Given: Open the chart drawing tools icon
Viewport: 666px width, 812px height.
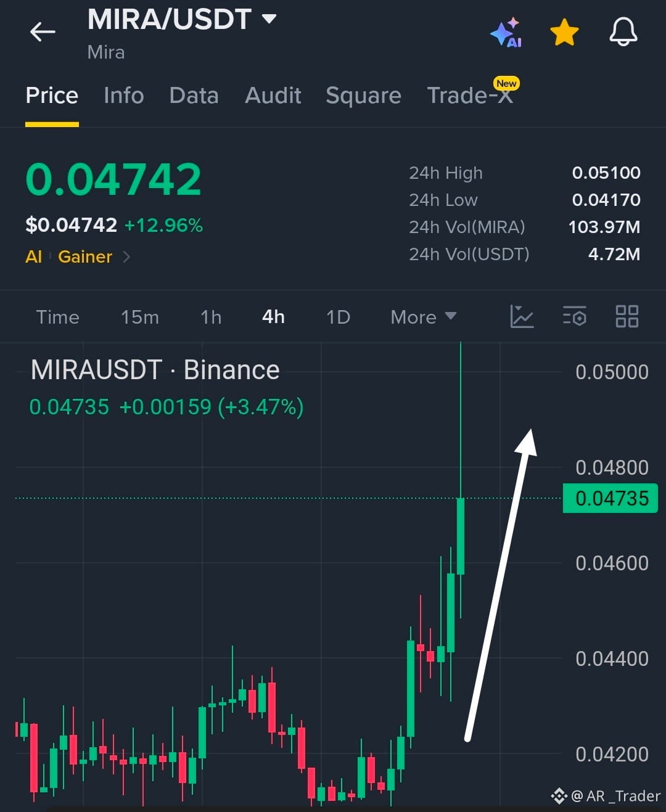Looking at the screenshot, I should (522, 316).
